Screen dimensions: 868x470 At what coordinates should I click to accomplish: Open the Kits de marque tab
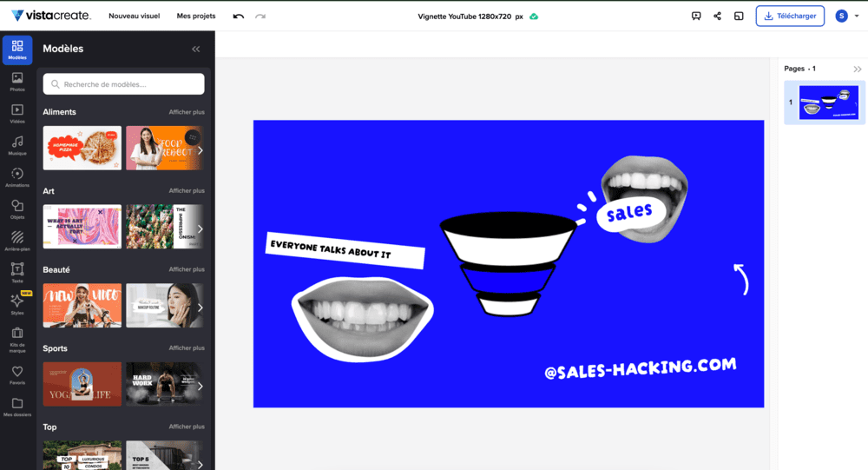tap(17, 339)
